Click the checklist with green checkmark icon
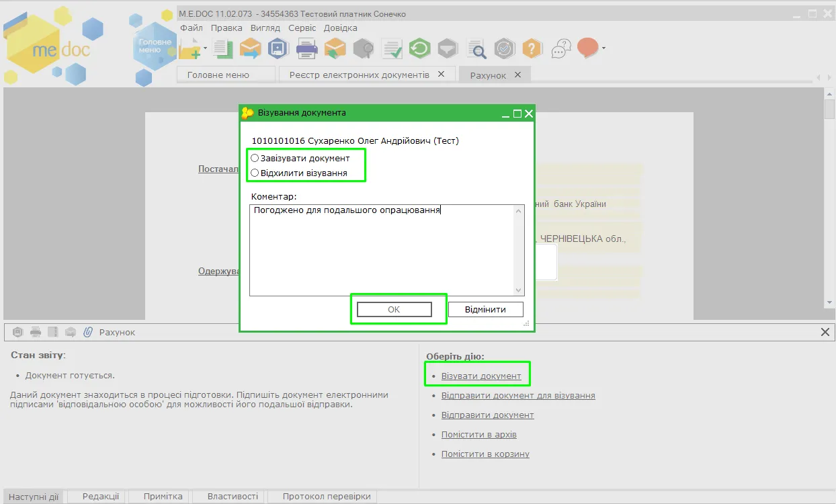The width and height of the screenshot is (836, 504). pos(391,49)
